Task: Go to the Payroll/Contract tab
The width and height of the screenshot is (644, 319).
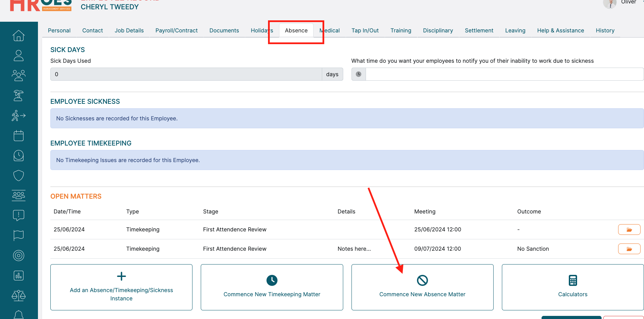Action: [x=176, y=31]
